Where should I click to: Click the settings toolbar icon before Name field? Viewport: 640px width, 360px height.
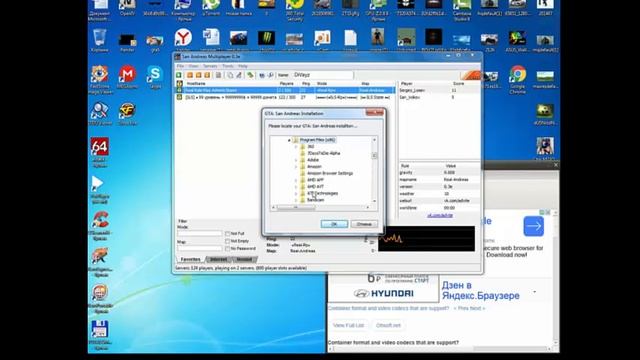(262, 75)
